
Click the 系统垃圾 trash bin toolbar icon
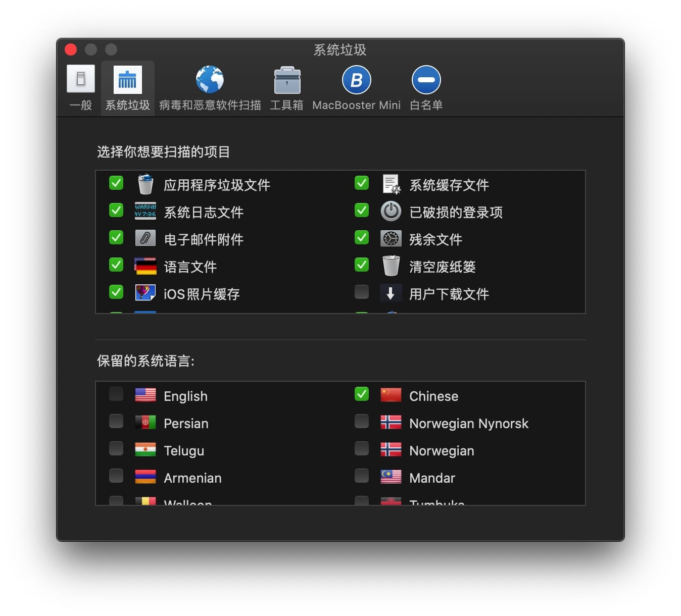127,80
